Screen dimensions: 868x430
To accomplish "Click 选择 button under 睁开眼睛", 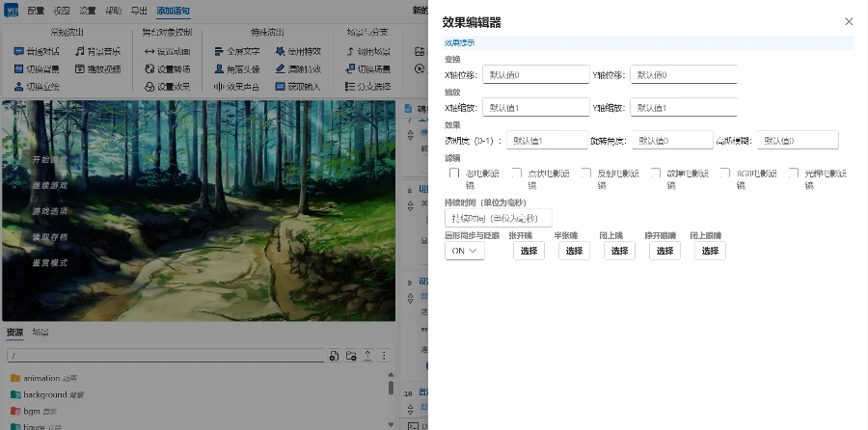I will pos(665,251).
